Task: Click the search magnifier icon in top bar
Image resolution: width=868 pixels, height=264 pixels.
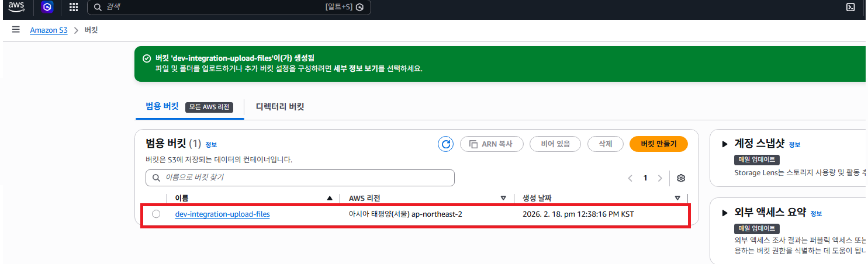Action: tap(98, 7)
